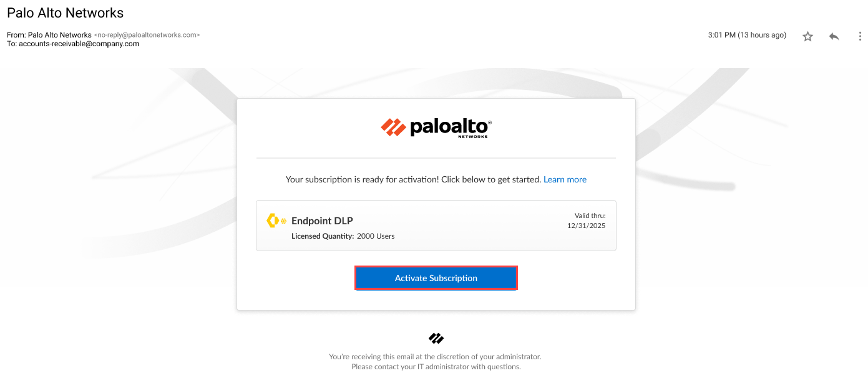
Task: Open the three-dot more options menu
Action: [x=859, y=36]
